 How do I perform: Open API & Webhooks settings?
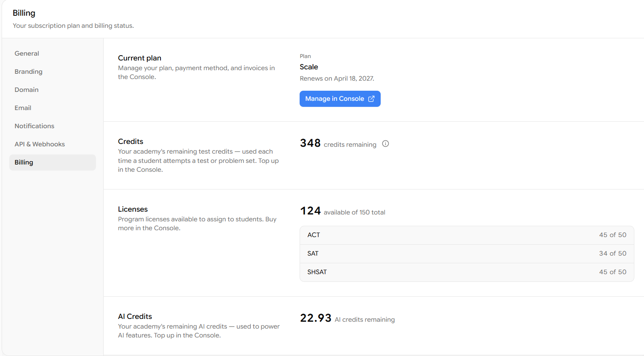52,144
